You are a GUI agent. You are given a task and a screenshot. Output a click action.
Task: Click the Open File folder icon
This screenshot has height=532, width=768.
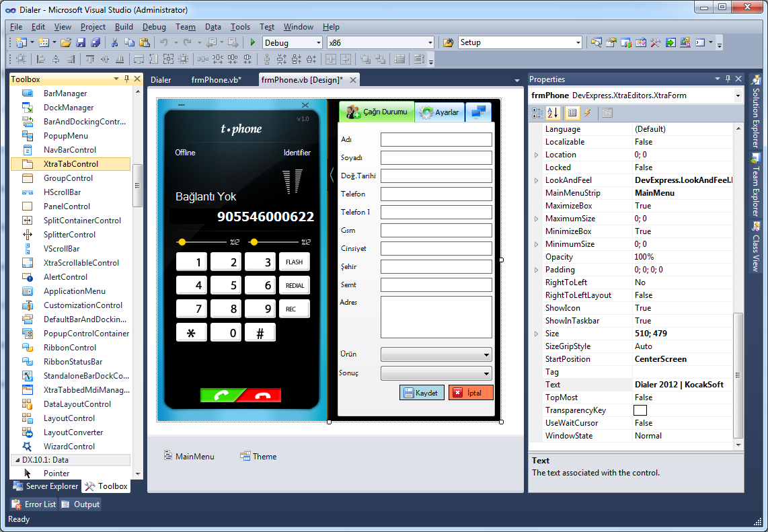pos(66,42)
